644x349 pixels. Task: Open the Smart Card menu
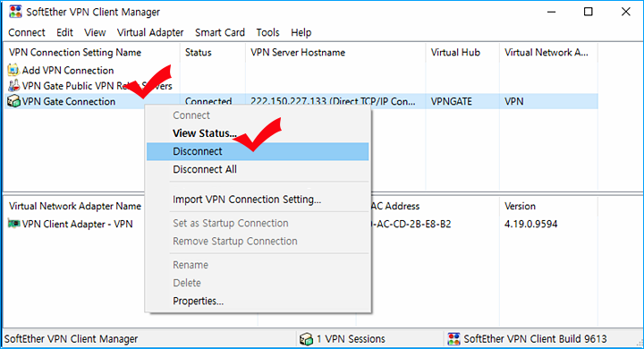220,32
